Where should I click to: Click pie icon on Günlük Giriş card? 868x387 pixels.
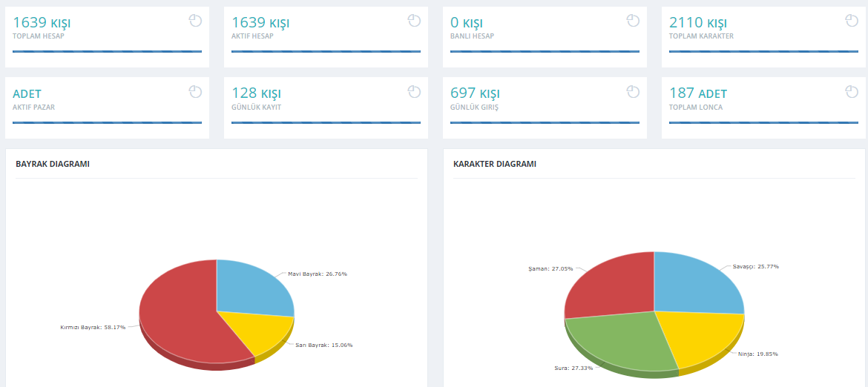[x=634, y=92]
